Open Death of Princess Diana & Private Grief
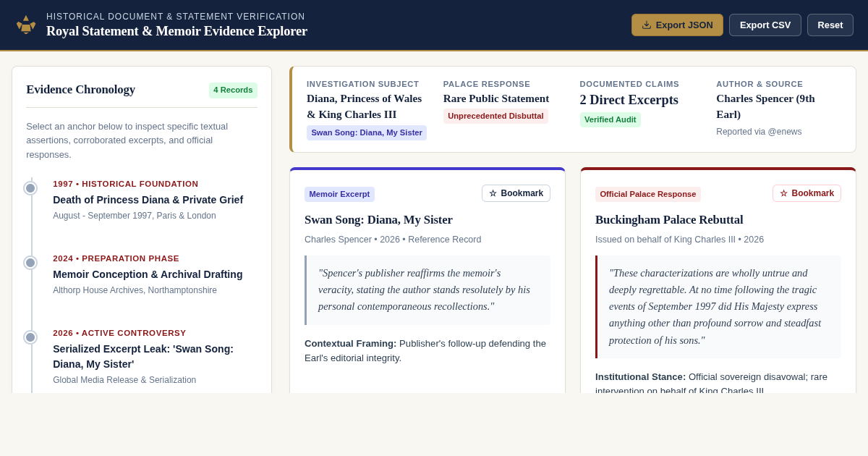 coord(148,200)
